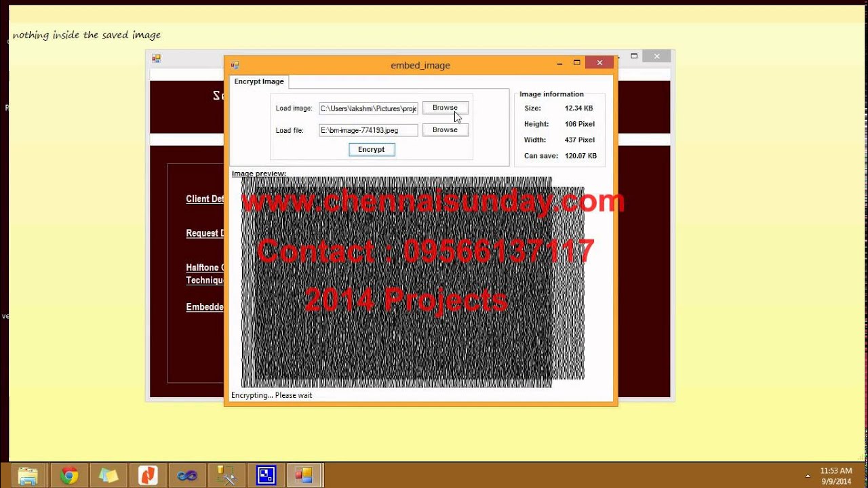Click the "Load file:" label

click(x=290, y=130)
